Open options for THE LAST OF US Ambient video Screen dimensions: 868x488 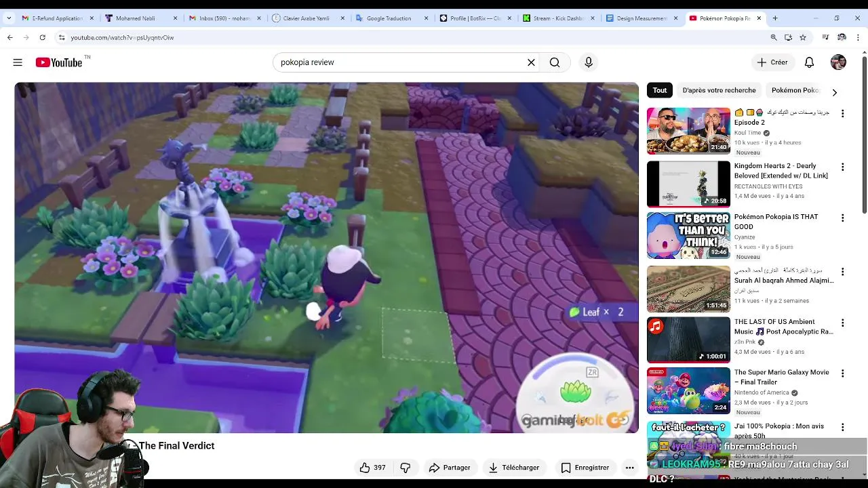click(843, 323)
